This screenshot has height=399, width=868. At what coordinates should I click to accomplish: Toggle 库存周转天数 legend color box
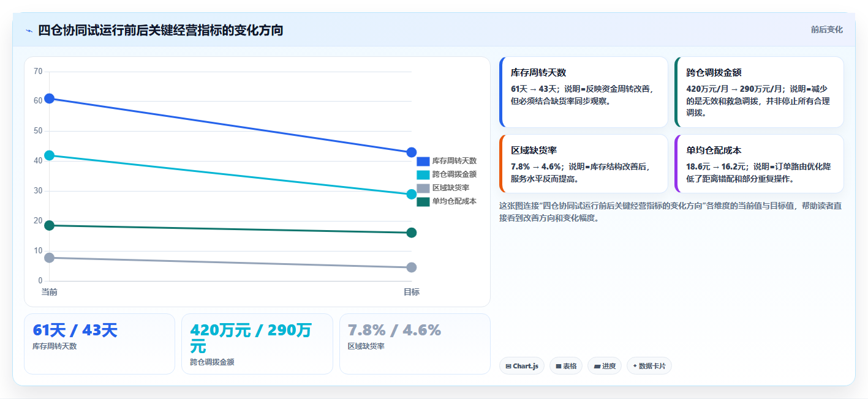(x=423, y=161)
